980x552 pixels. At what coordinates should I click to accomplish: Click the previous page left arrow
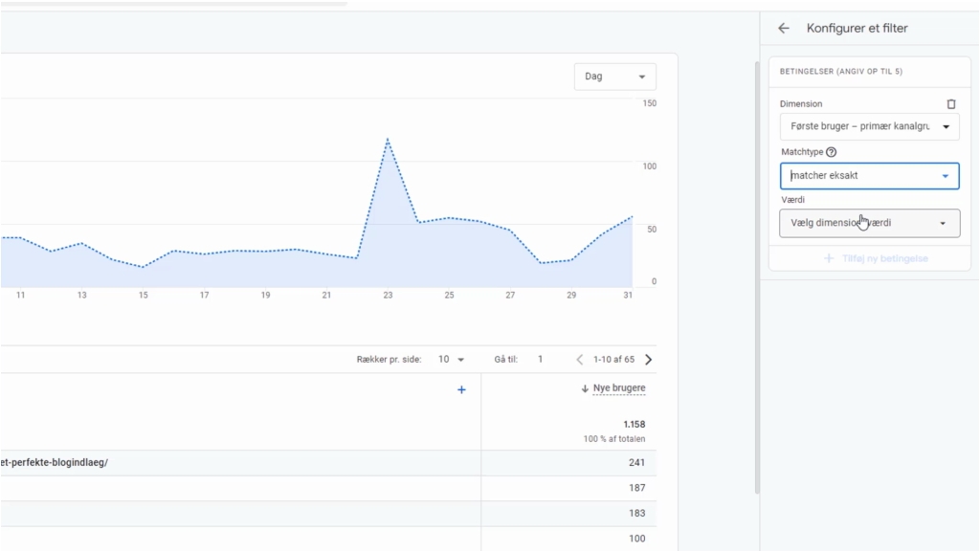pyautogui.click(x=579, y=359)
